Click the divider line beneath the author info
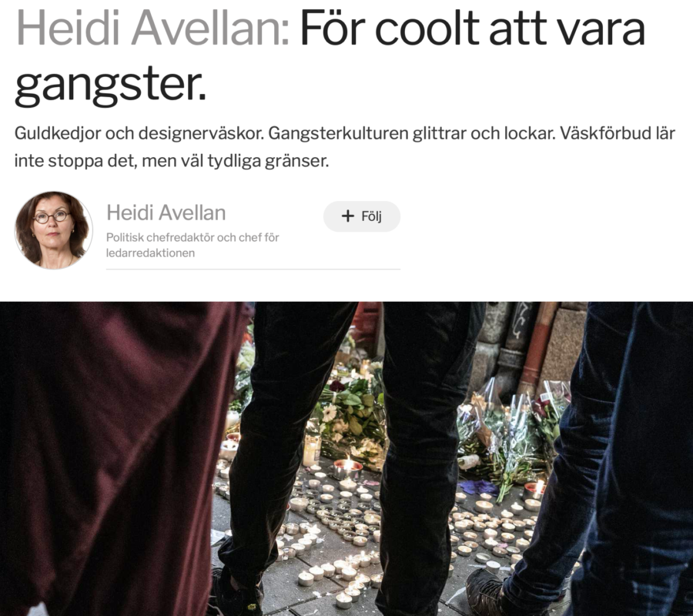693x616 pixels. (x=253, y=269)
